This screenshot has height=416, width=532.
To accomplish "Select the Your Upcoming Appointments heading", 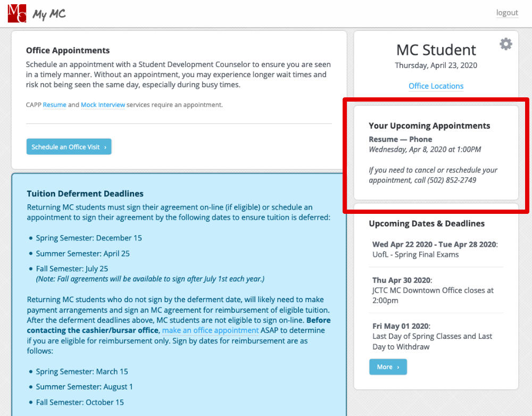I will (x=429, y=126).
